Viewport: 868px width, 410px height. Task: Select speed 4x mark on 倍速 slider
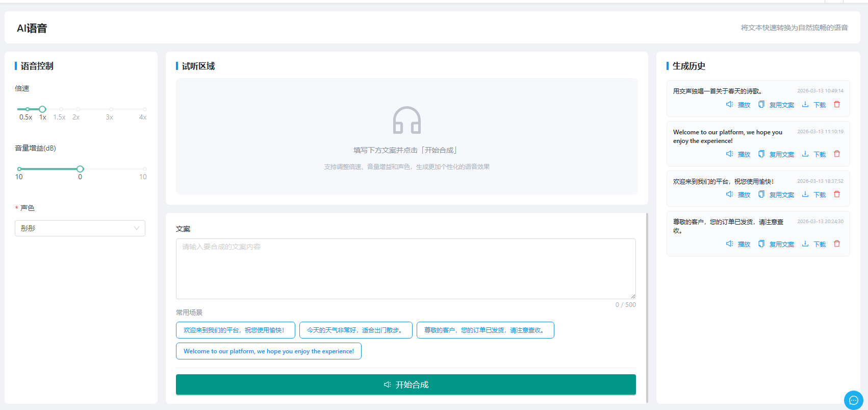(145, 109)
